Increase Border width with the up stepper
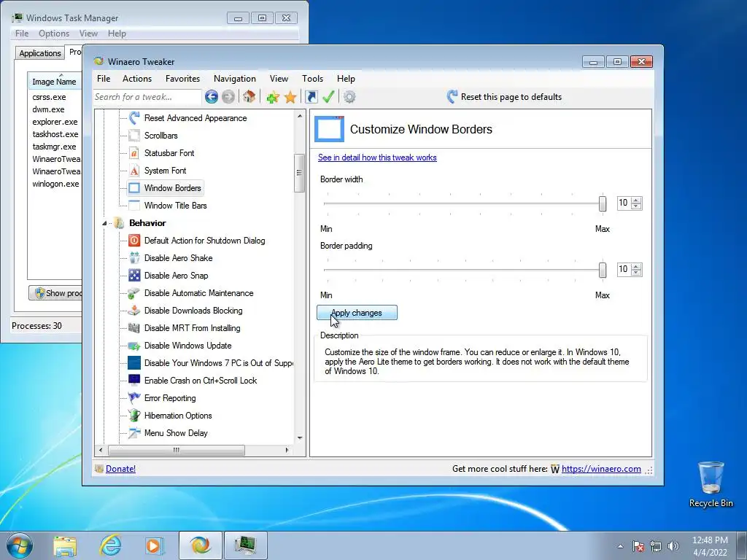Viewport: 747px width, 560px height. click(x=636, y=200)
